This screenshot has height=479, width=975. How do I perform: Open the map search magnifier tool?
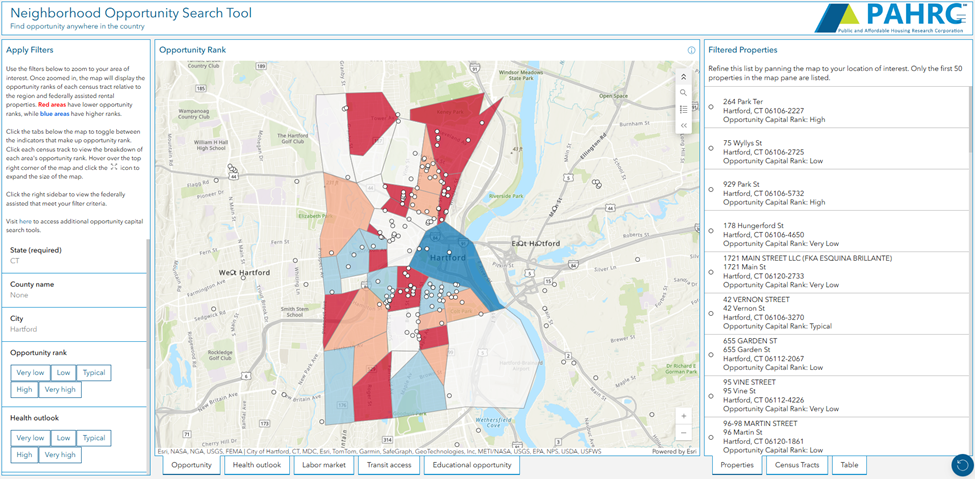(x=683, y=93)
